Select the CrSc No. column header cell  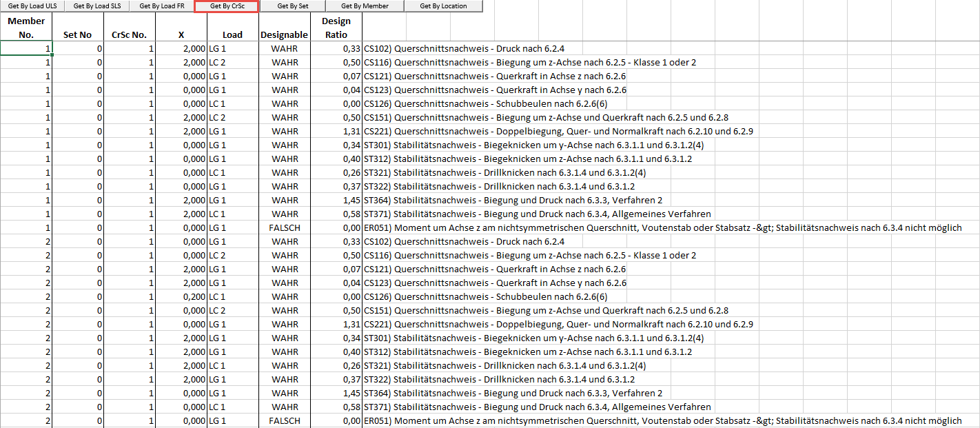click(129, 28)
